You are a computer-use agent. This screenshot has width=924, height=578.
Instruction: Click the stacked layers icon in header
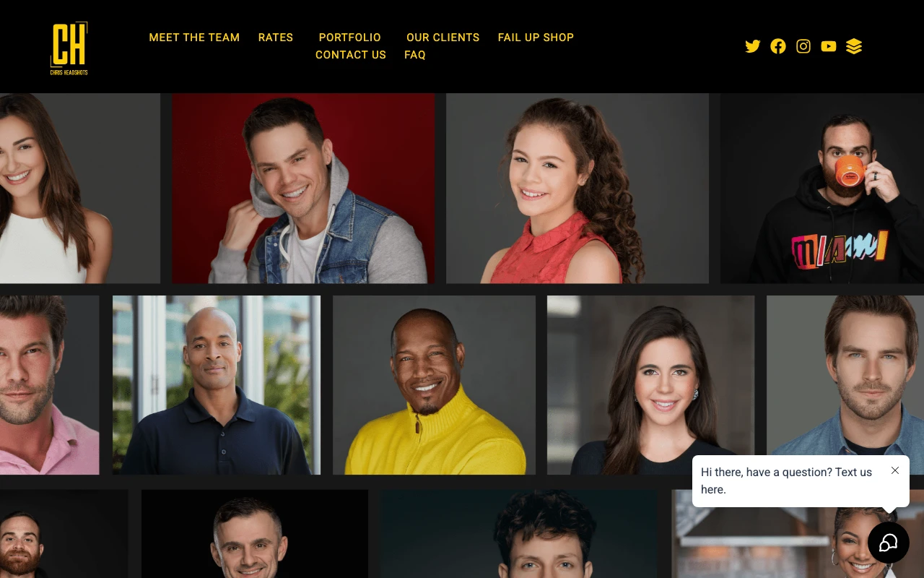[x=854, y=46]
